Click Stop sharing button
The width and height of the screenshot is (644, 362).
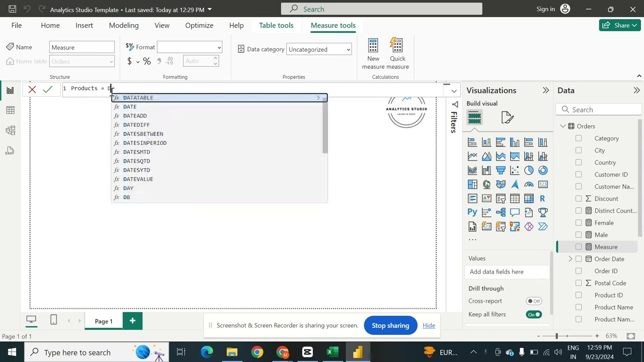pyautogui.click(x=390, y=325)
